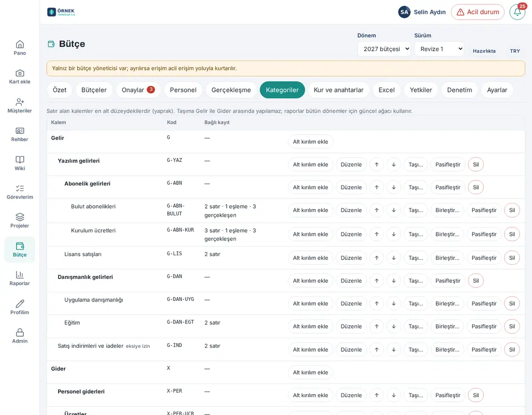This screenshot has width=532, height=415.
Task: Click the G-ABN-KUR code cell
Action: [x=180, y=230]
